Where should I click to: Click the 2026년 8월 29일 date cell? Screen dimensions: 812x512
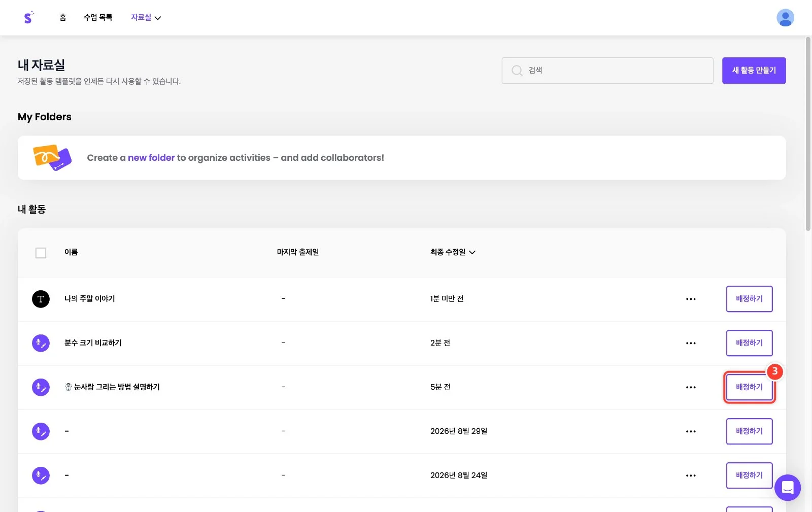click(x=459, y=431)
